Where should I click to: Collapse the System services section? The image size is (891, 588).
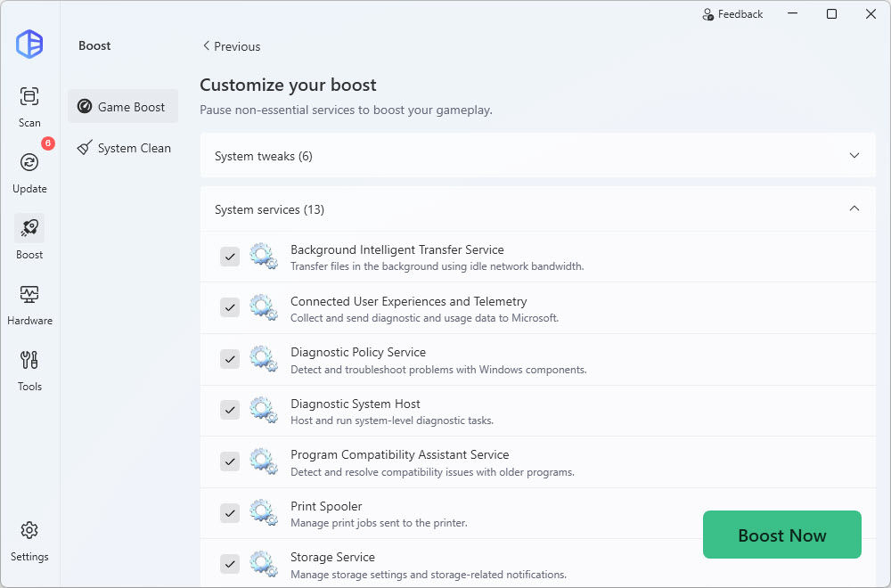854,209
